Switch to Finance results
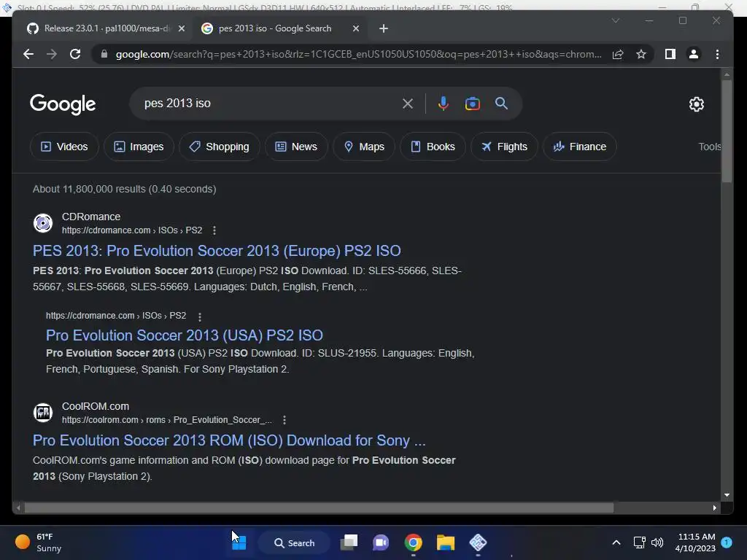This screenshot has height=560, width=747. click(x=580, y=147)
